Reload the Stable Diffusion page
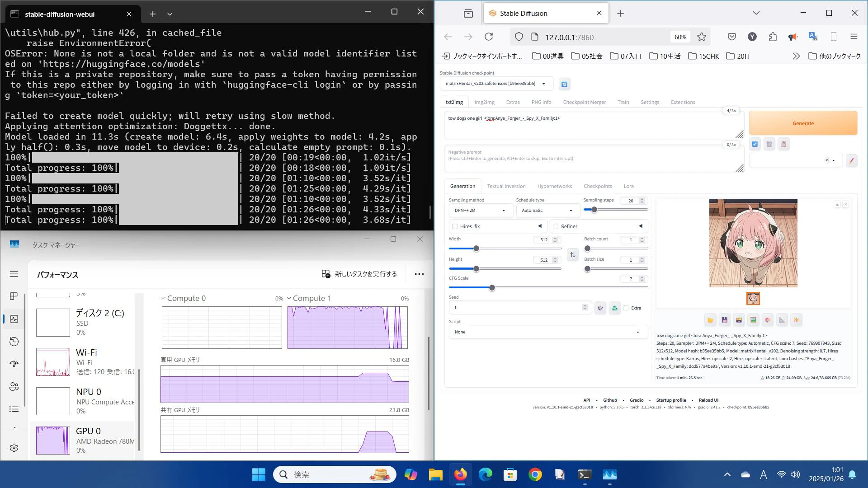The image size is (868, 488). tap(489, 37)
